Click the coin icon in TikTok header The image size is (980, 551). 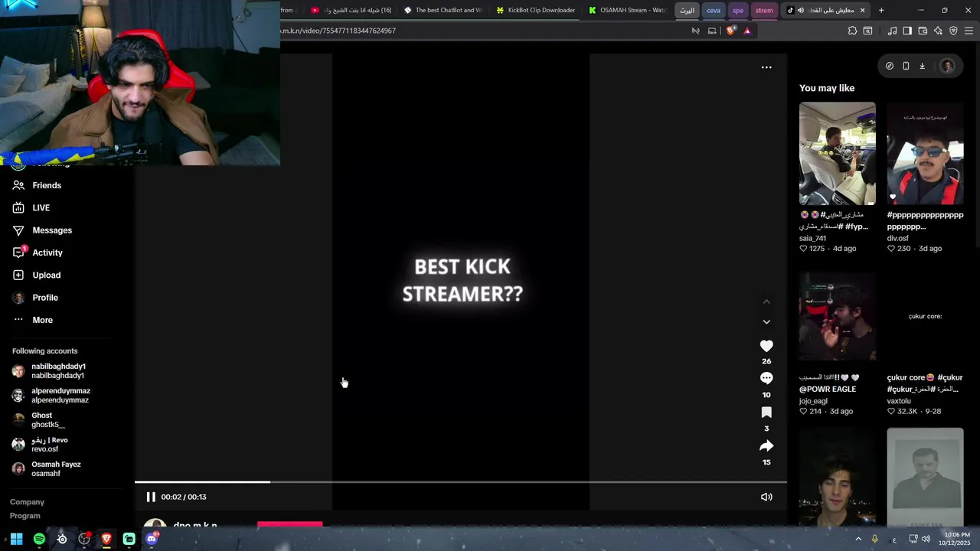click(x=889, y=66)
